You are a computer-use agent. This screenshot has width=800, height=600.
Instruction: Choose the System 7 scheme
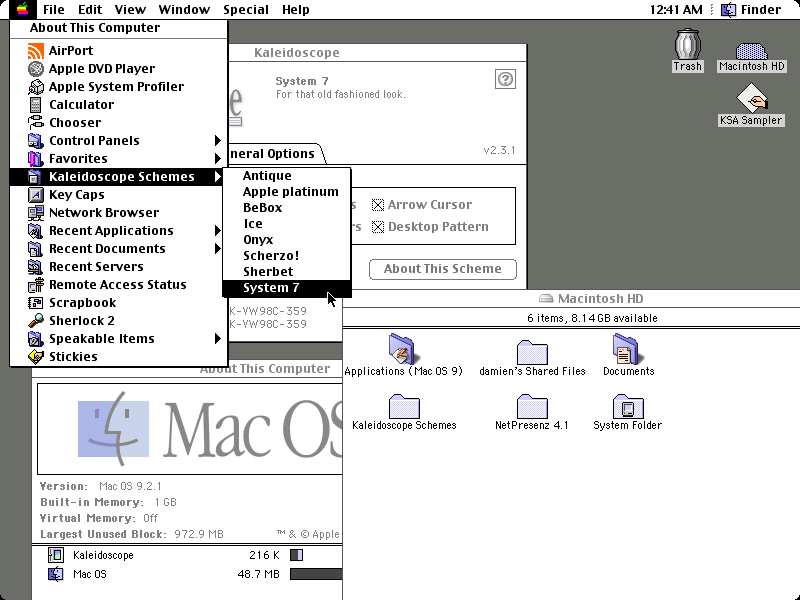[x=287, y=288]
